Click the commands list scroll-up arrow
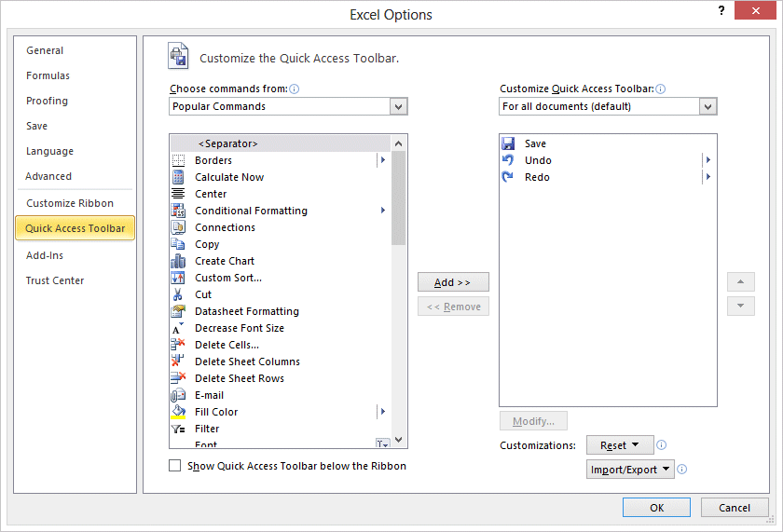The height and width of the screenshot is (532, 783). [399, 143]
